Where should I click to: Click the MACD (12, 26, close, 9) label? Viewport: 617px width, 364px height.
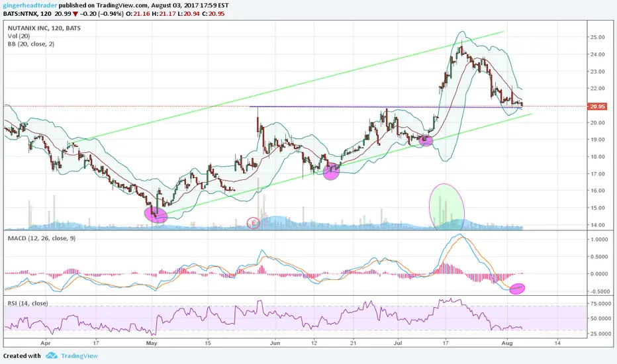coord(42,238)
